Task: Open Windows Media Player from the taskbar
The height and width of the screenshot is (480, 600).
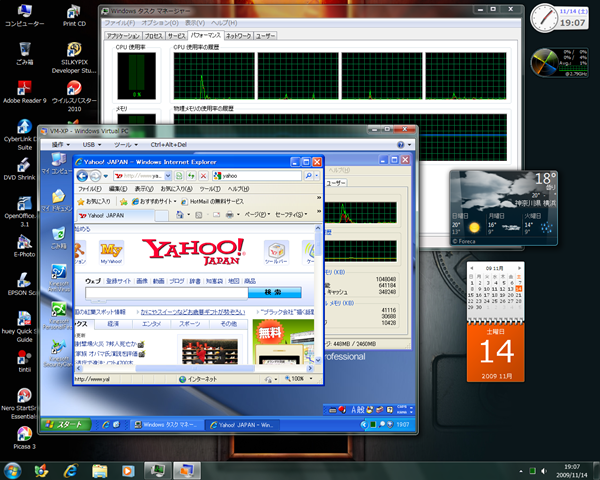Action: coord(128,469)
